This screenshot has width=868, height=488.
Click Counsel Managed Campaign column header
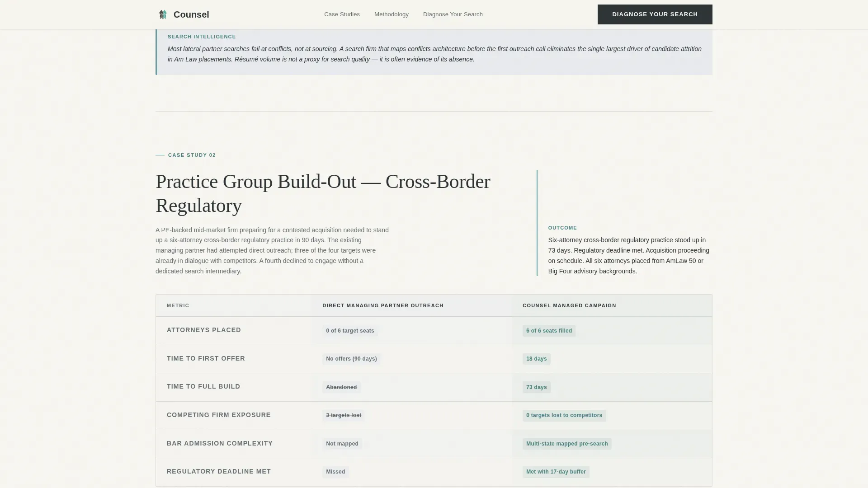click(x=569, y=305)
